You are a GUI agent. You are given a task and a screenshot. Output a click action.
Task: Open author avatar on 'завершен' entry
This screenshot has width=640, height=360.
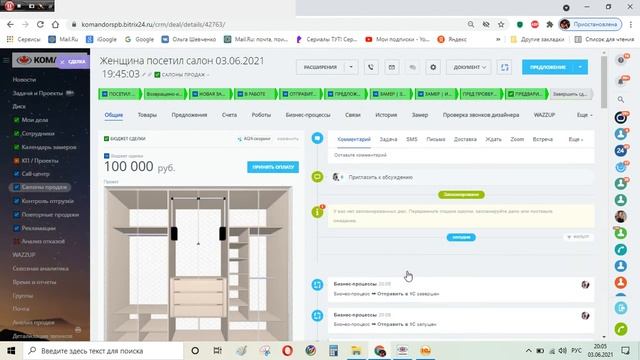click(585, 284)
